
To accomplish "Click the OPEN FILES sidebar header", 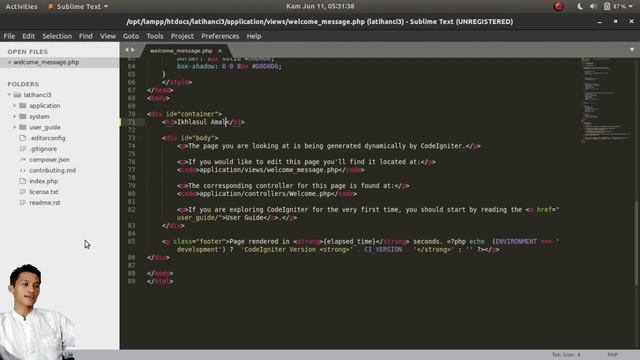I will point(28,52).
